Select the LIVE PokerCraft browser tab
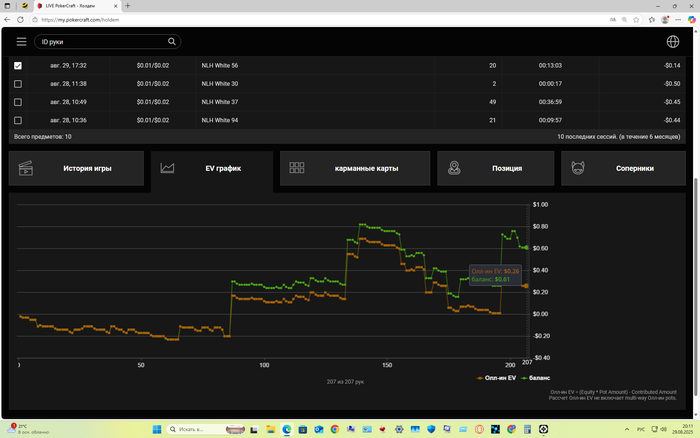This screenshot has height=438, width=700. coord(77,6)
